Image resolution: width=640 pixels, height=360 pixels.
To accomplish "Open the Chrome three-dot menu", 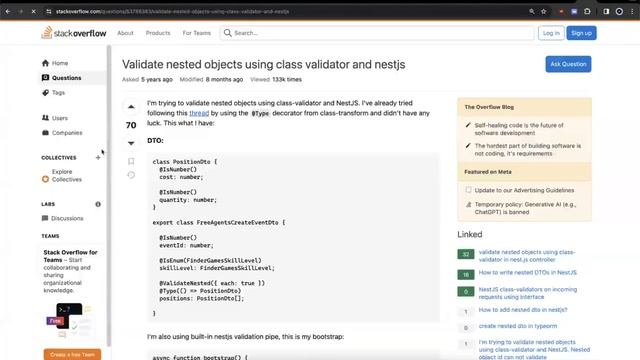I will 632,11.
